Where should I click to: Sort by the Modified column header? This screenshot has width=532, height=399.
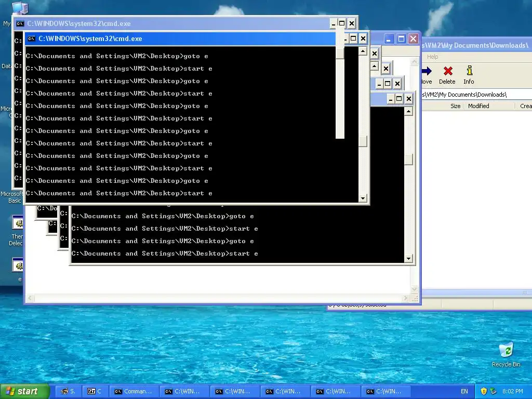tap(489, 106)
